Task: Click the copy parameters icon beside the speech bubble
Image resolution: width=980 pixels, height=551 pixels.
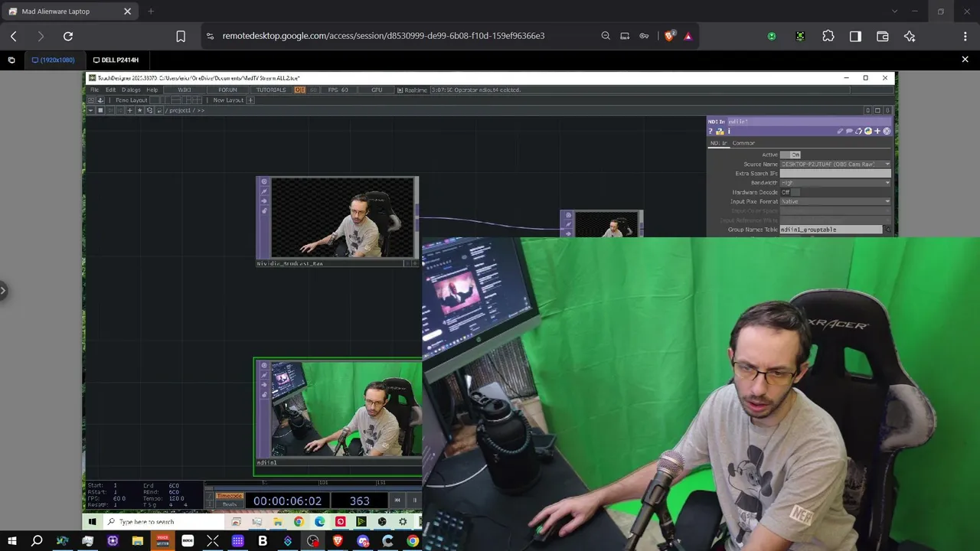Action: coord(859,132)
